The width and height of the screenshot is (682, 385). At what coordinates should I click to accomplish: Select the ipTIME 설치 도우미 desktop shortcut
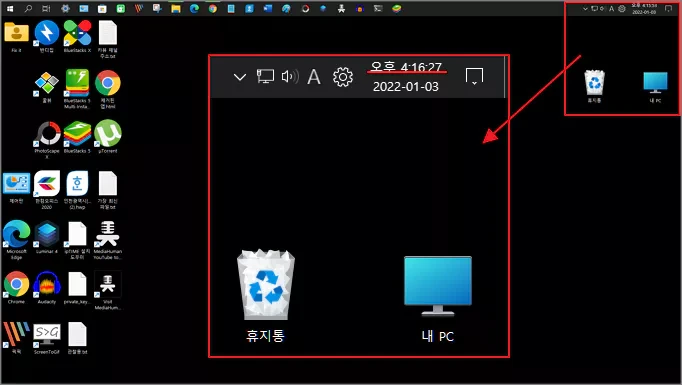77,240
